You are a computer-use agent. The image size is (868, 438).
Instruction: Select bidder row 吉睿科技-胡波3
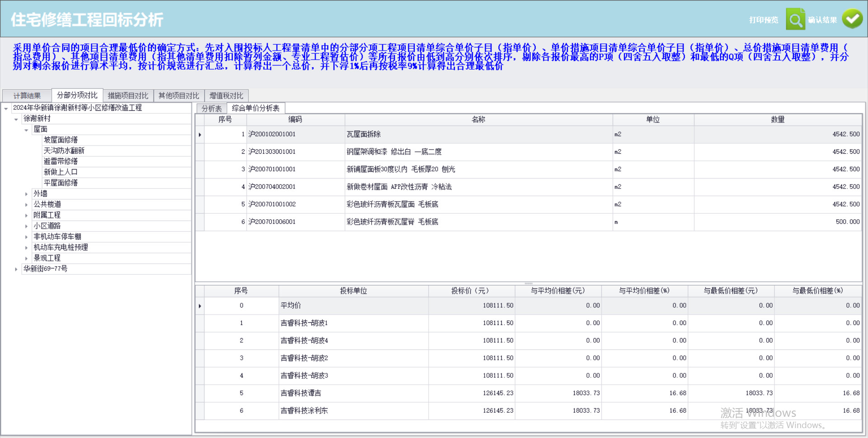tap(528, 376)
